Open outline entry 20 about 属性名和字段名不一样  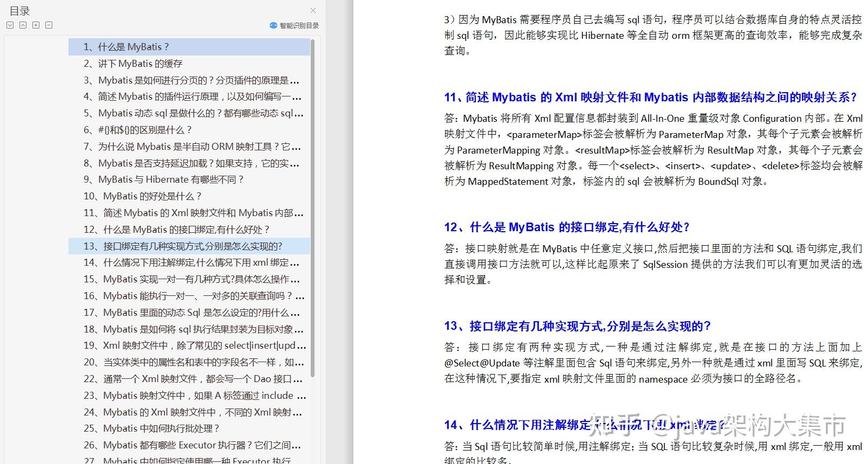tap(189, 362)
